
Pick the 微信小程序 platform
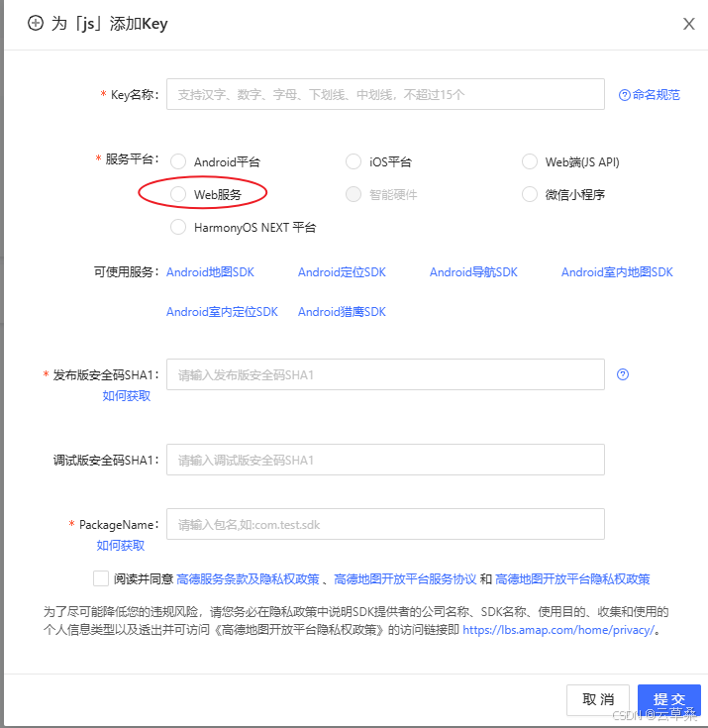[529, 194]
